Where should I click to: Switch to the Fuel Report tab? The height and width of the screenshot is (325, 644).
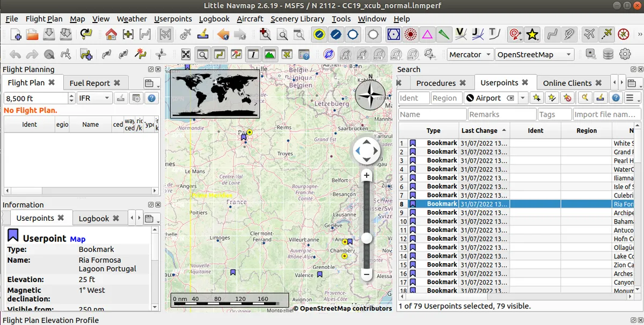pos(90,83)
